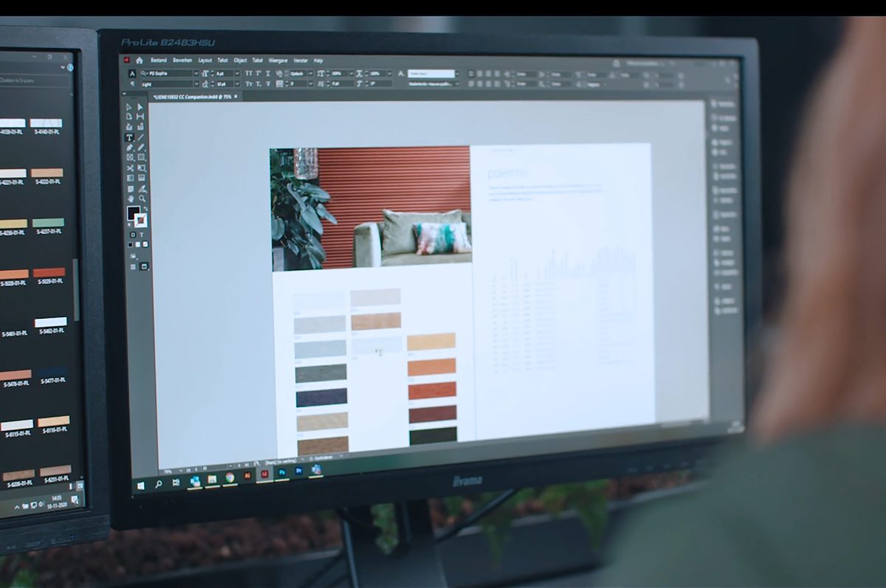Select the Line tool
The image size is (886, 588).
[x=141, y=137]
